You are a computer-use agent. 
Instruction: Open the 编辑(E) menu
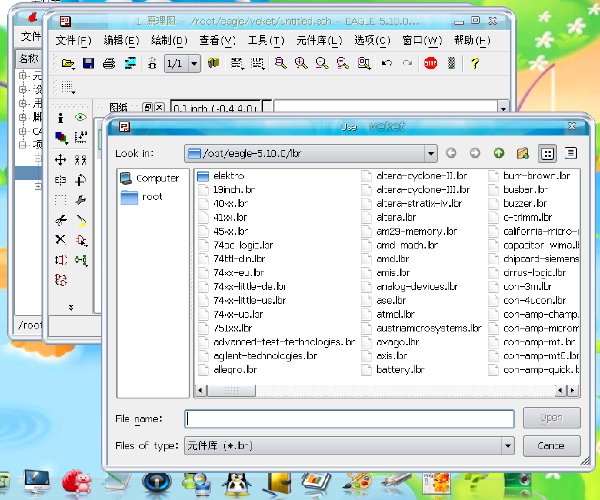point(121,40)
